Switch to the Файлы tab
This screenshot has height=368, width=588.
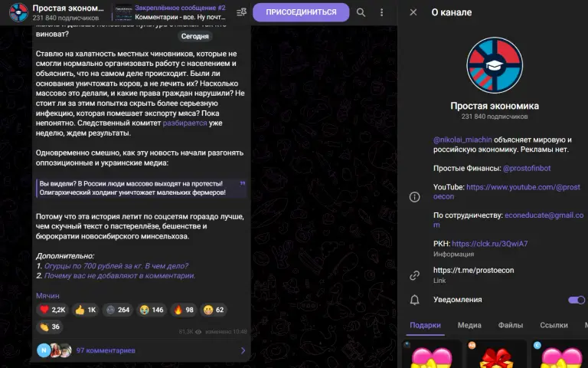[511, 325]
